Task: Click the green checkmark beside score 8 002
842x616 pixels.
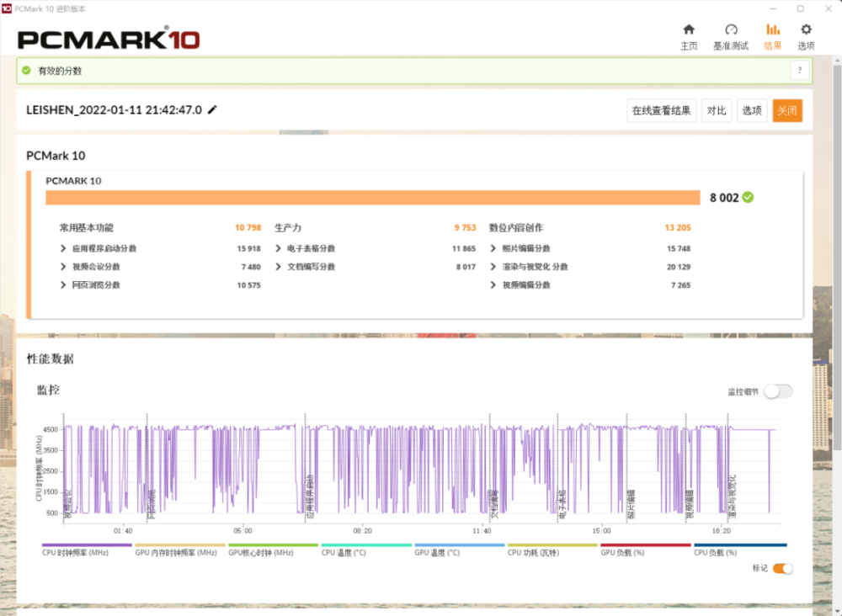Action: 748,197
